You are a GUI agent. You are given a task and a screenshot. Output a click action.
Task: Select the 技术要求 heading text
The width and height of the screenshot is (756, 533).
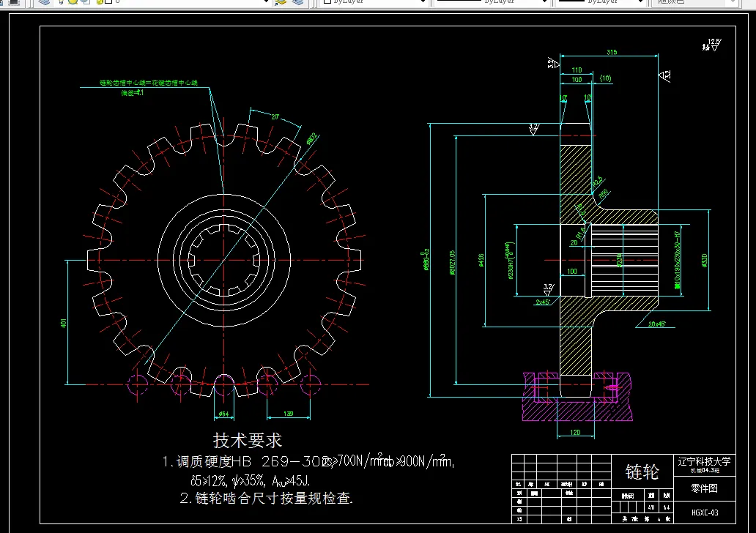(x=248, y=441)
